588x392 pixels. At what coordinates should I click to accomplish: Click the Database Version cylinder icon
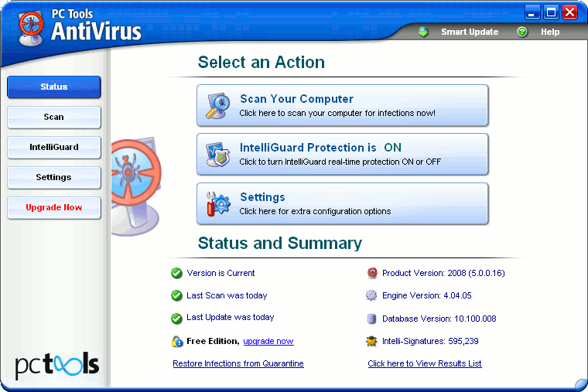click(371, 319)
